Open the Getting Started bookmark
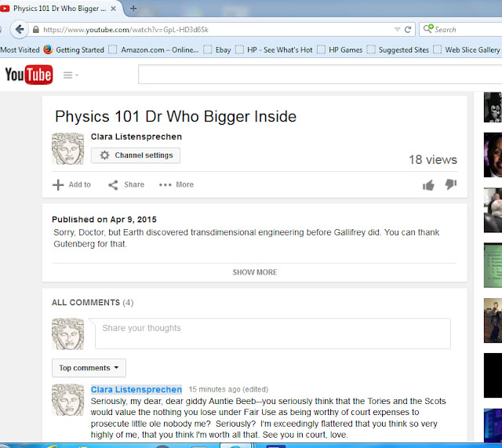Image resolution: width=502 pixels, height=448 pixels. [x=74, y=50]
